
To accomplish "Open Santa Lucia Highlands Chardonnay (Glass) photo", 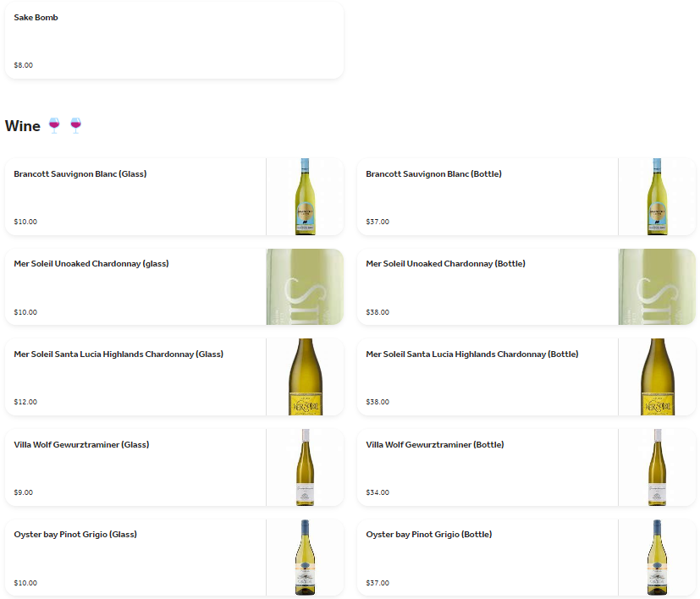I will pos(305,376).
